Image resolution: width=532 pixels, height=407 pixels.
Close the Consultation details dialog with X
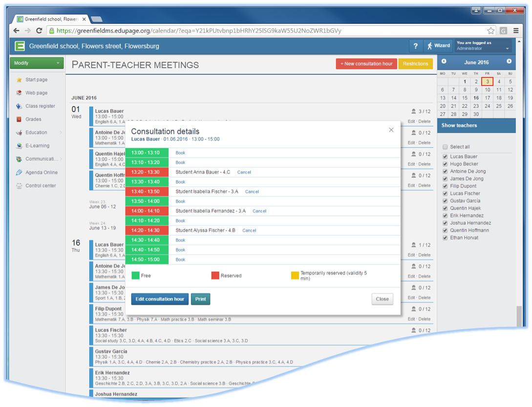click(x=391, y=130)
